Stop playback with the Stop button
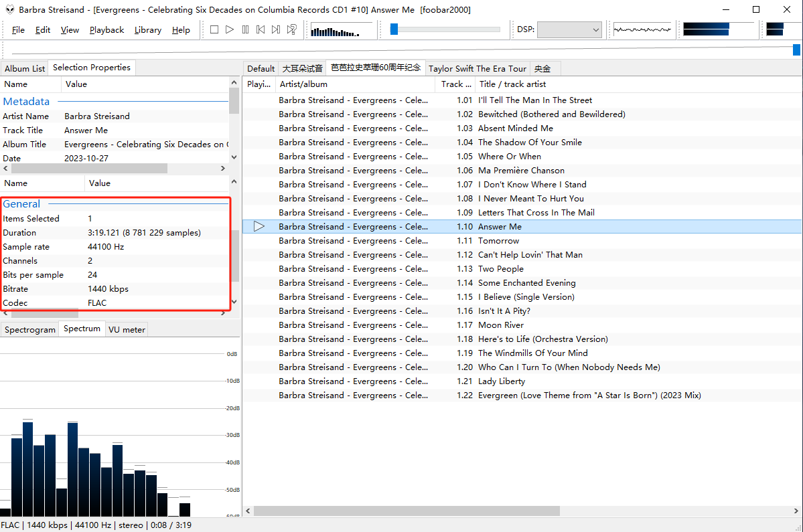The width and height of the screenshot is (803, 532). (x=214, y=29)
